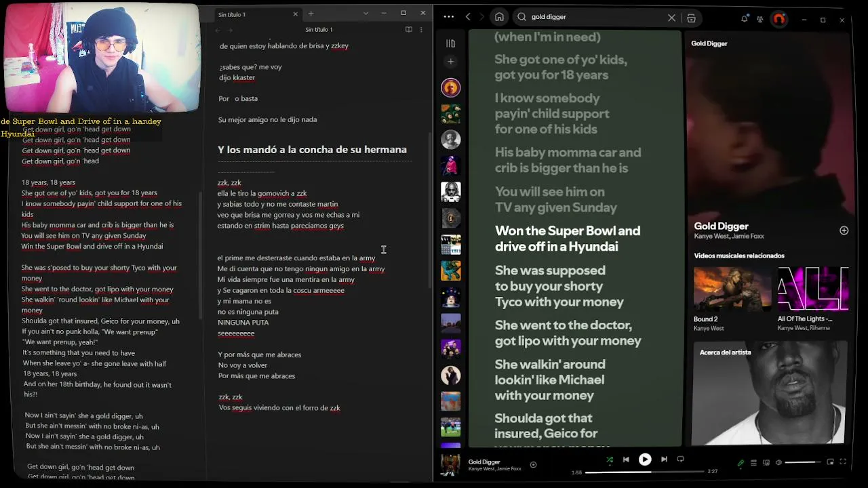Skip to the previous track
Screen dimensions: 868x488
click(626, 460)
